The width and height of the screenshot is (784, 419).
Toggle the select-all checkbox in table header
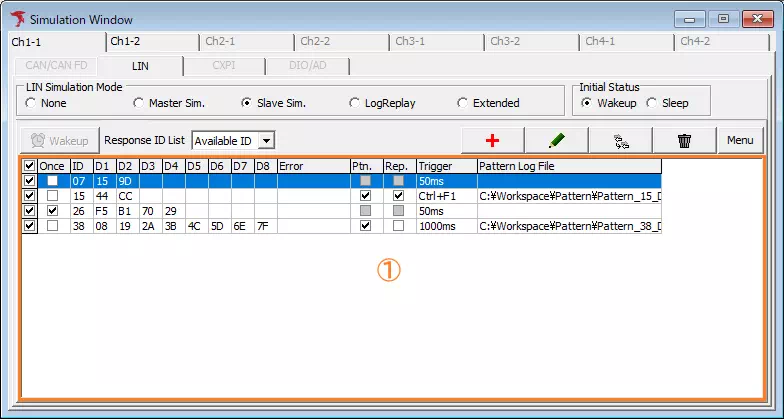[x=29, y=166]
